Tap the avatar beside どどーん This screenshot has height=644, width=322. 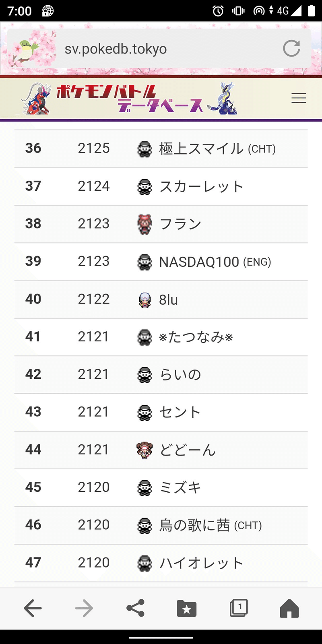[x=144, y=450]
